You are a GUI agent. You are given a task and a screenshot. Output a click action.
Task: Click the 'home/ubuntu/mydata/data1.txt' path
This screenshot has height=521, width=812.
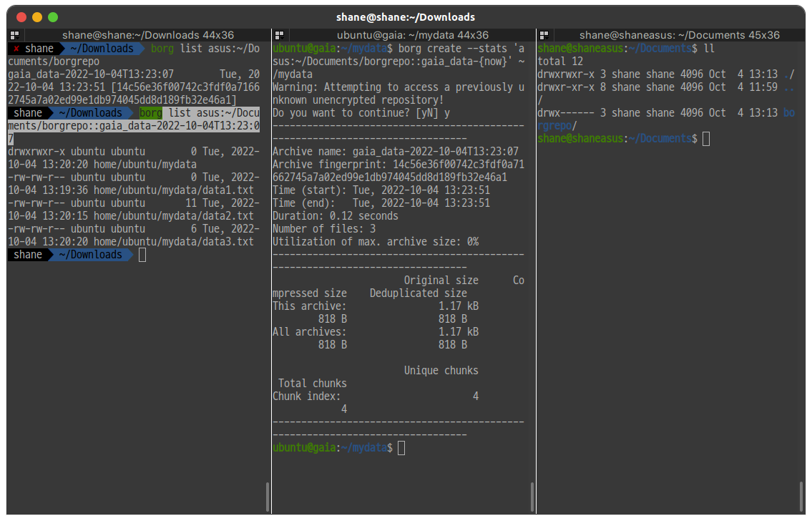173,190
